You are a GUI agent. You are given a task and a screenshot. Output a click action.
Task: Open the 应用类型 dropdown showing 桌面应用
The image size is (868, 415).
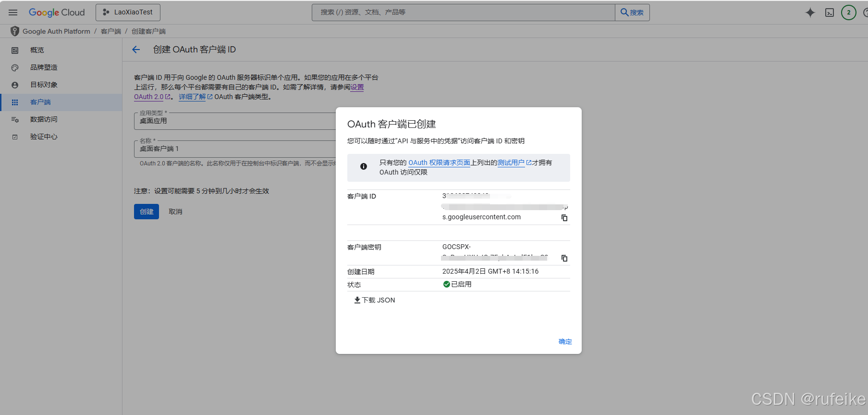[235, 121]
